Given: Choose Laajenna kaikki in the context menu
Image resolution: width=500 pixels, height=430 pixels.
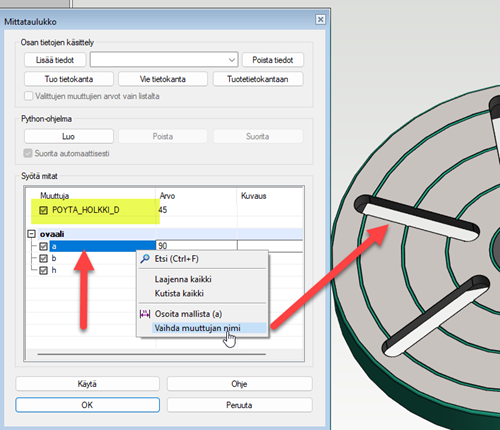Looking at the screenshot, I should click(183, 279).
